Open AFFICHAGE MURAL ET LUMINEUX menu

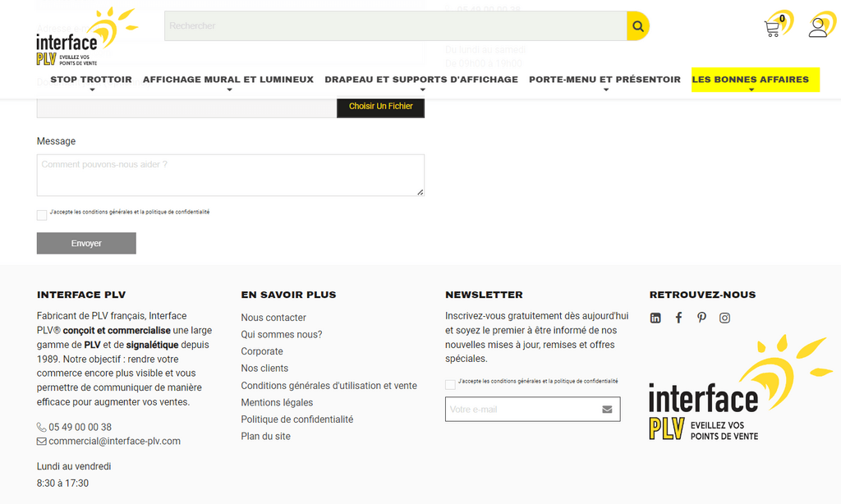(x=228, y=80)
